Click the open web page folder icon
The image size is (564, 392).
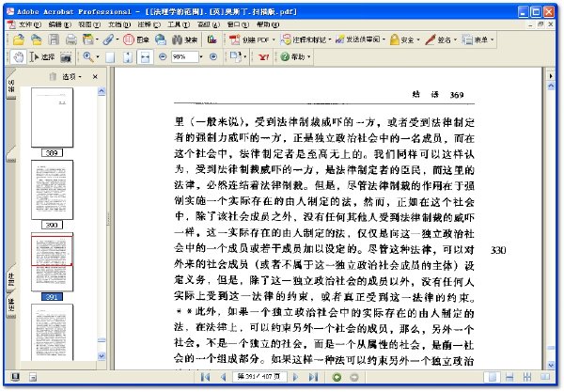(x=37, y=39)
